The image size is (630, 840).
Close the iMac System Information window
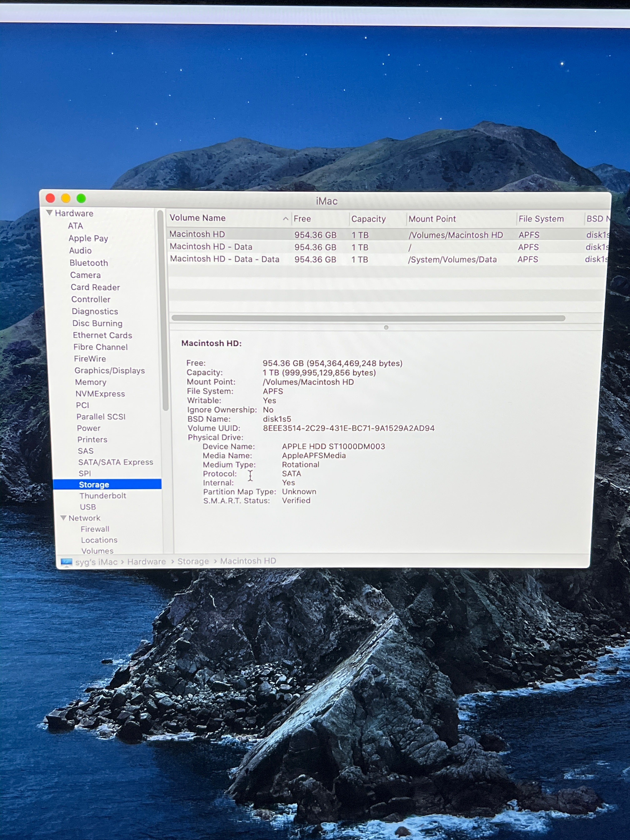50,198
